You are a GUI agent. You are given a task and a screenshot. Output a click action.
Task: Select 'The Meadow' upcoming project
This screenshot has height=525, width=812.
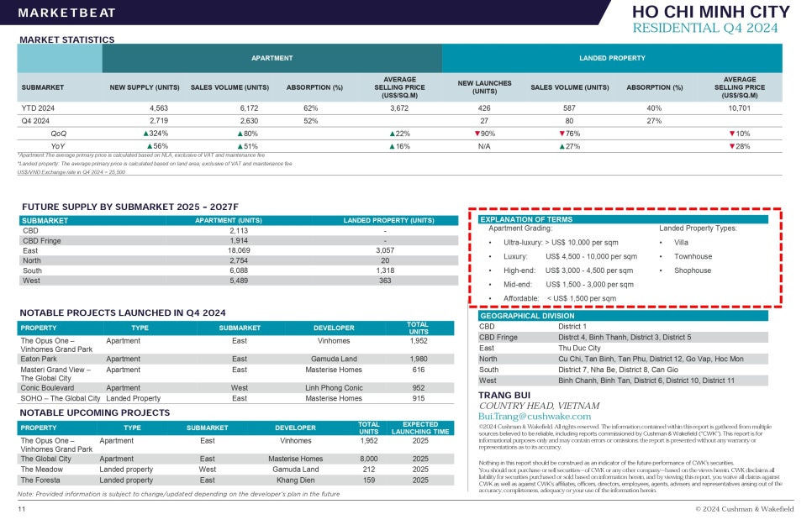click(x=41, y=469)
